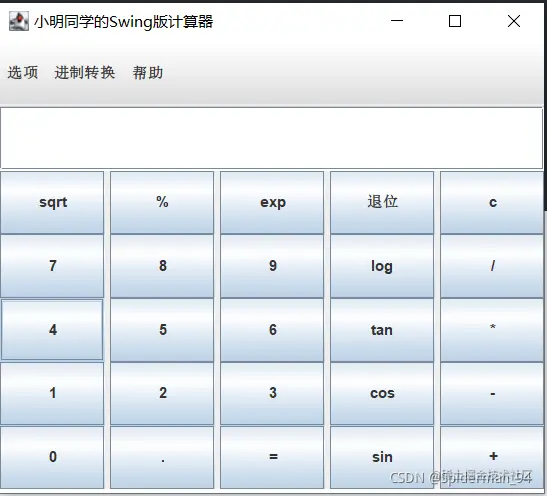Maximize the calculator window
This screenshot has width=547, height=496.
coord(455,21)
